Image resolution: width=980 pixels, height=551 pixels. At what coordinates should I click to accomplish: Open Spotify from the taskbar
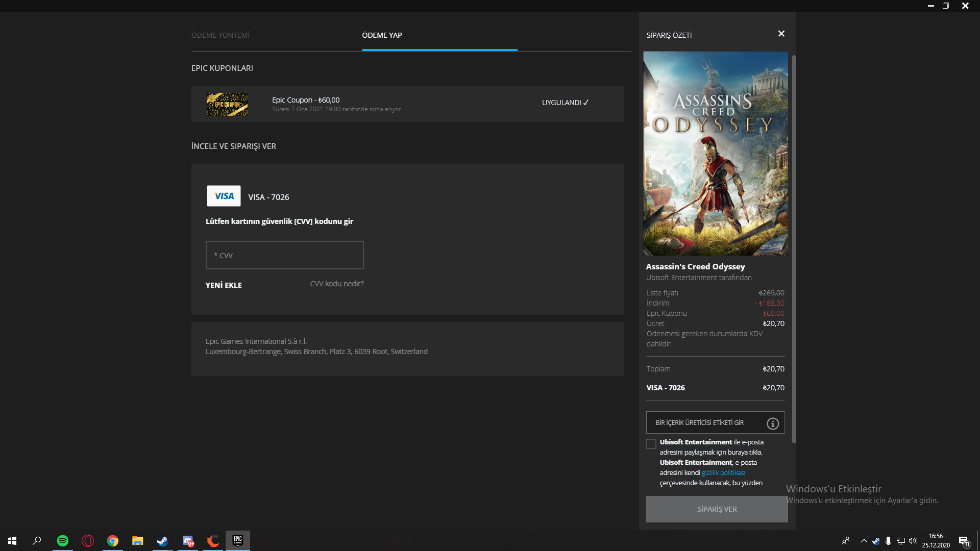[63, 541]
